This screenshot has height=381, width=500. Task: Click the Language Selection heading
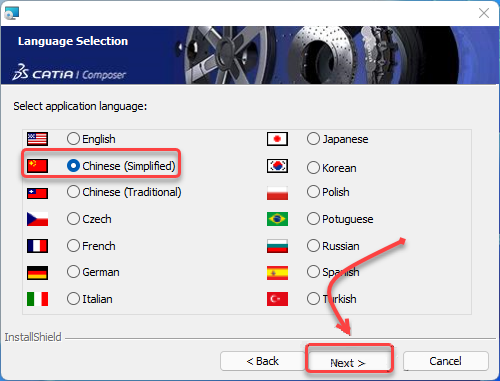pos(73,41)
